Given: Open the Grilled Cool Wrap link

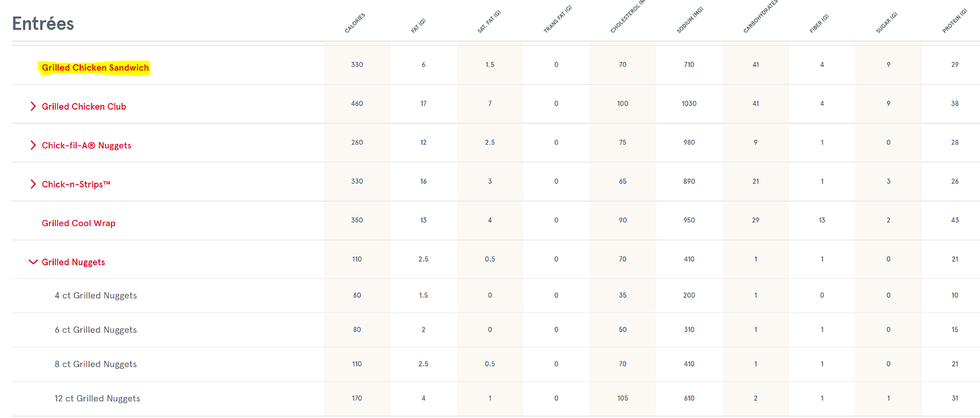Looking at the screenshot, I should tap(79, 223).
